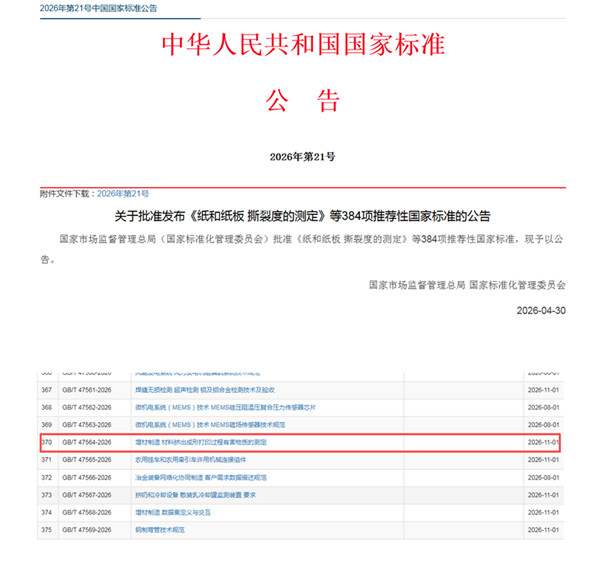The width and height of the screenshot is (600, 586).
Task: Open standard title link for GB/T 47565-2026
Action: (191, 460)
